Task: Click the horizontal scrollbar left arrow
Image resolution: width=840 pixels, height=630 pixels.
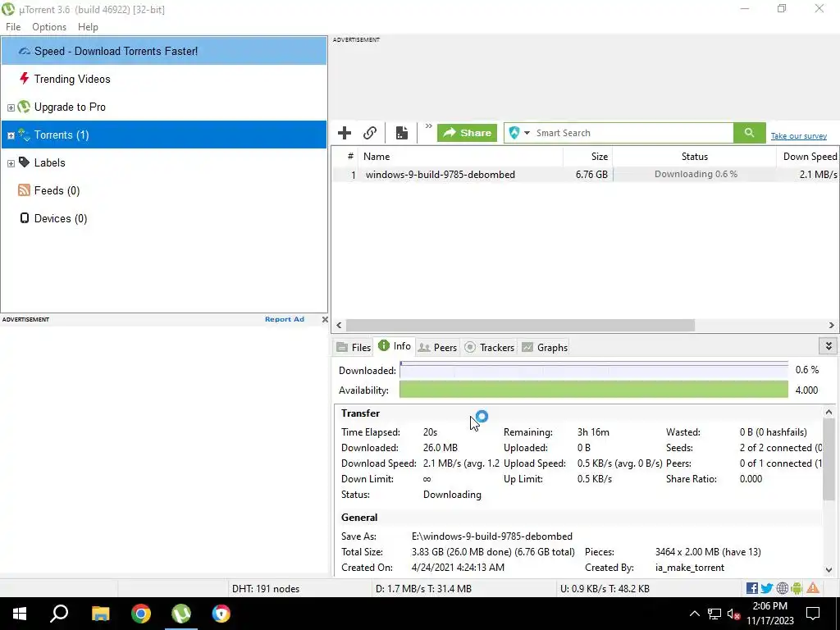Action: [339, 325]
